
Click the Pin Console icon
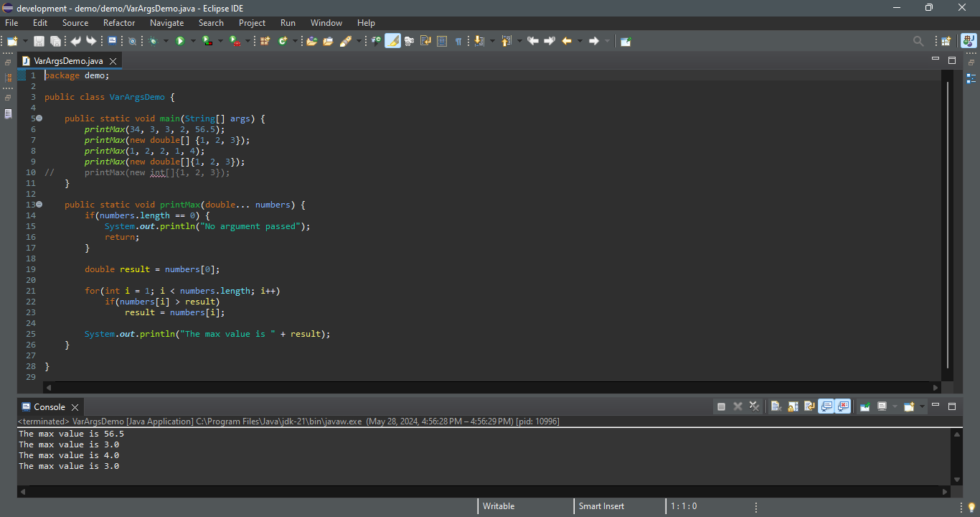tap(865, 406)
